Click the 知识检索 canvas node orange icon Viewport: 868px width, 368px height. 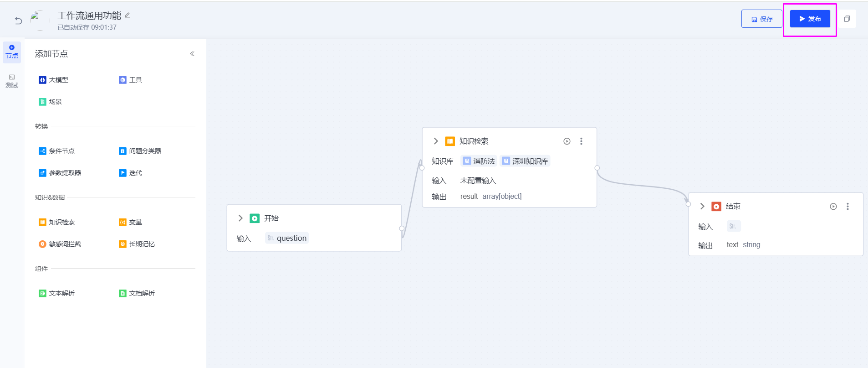tap(450, 141)
